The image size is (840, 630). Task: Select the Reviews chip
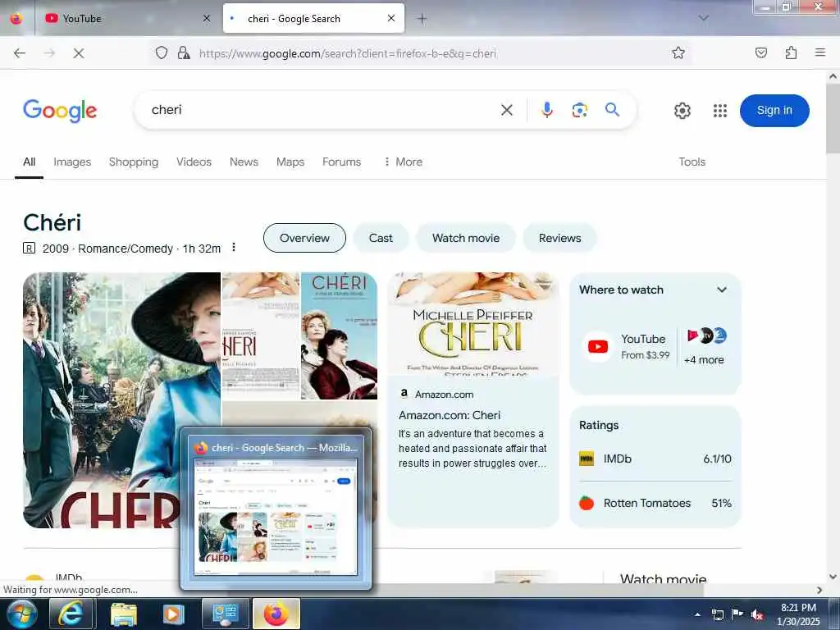click(559, 238)
